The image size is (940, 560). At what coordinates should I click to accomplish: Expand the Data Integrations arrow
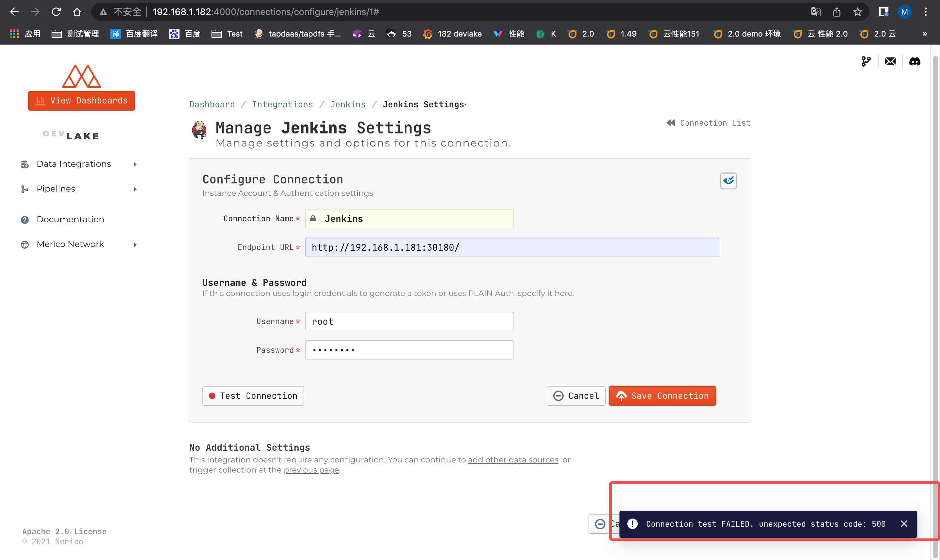click(x=135, y=164)
